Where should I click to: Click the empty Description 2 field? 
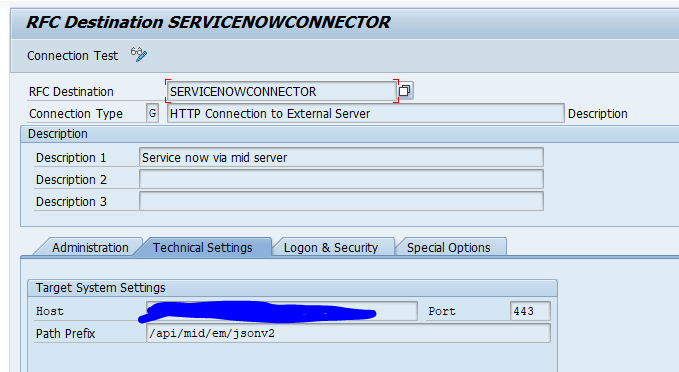tap(341, 179)
